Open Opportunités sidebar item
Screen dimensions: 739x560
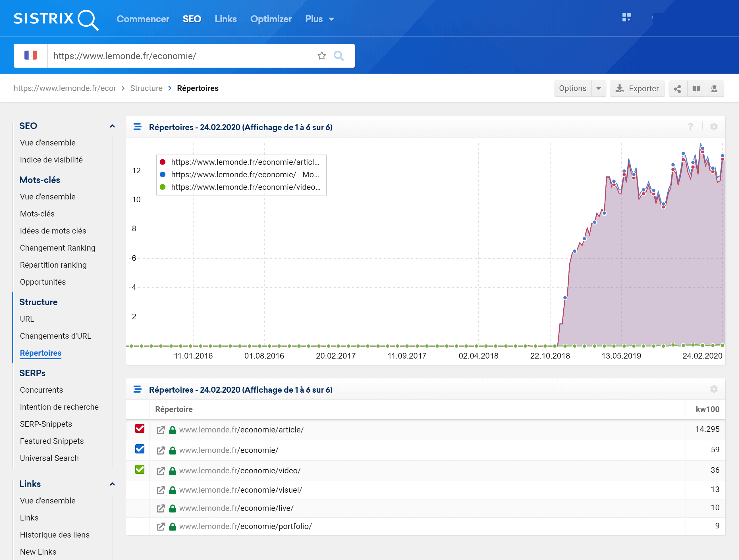[43, 282]
